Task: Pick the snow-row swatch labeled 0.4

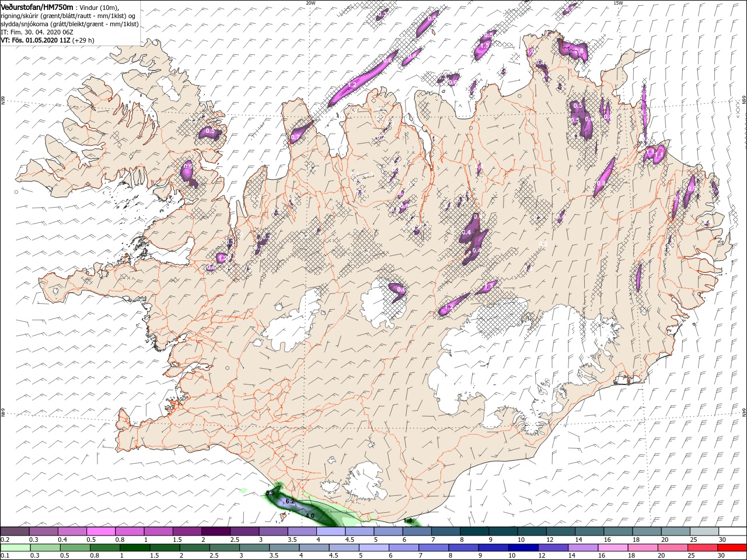Action: (x=72, y=531)
